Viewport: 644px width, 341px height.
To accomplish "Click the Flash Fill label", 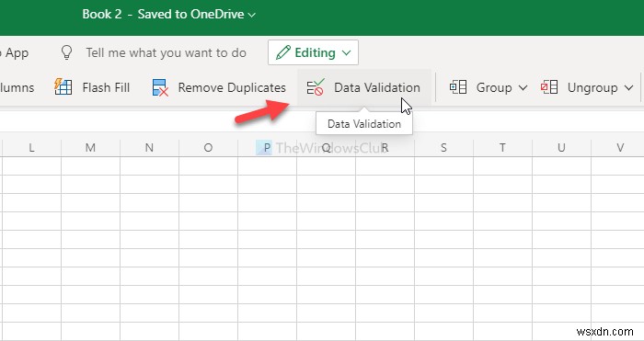I will [x=106, y=87].
